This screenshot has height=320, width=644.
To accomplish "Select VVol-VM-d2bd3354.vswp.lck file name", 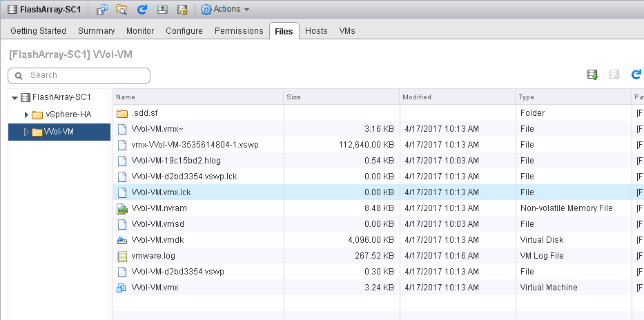I will coord(184,177).
